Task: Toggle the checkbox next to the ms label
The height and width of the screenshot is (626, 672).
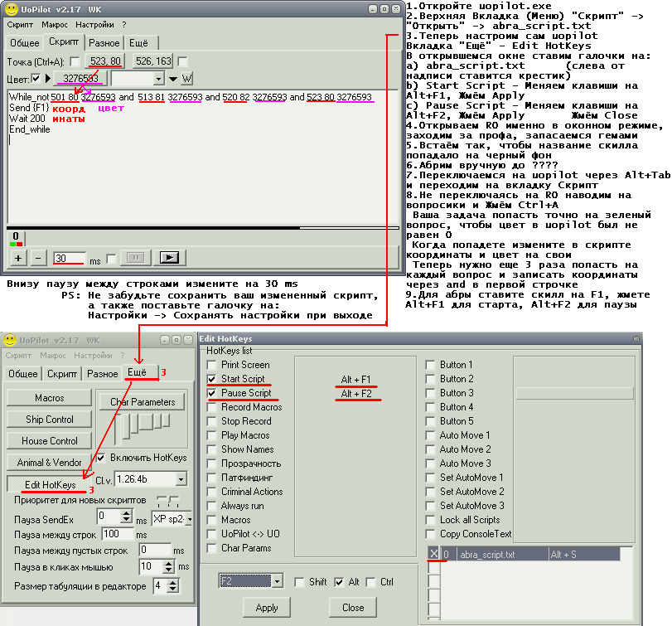Action: coord(111,259)
